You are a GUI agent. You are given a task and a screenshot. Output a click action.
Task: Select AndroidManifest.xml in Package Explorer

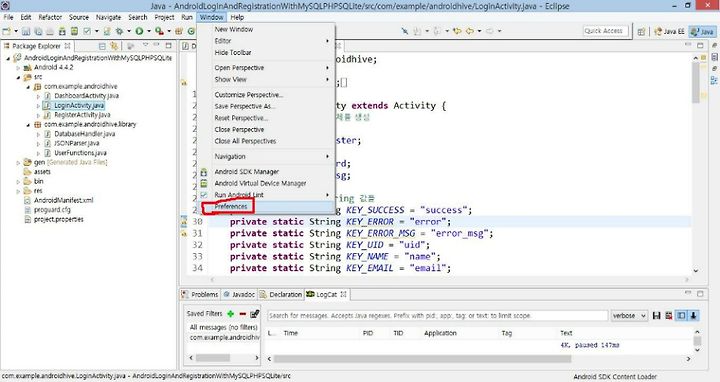(x=63, y=201)
